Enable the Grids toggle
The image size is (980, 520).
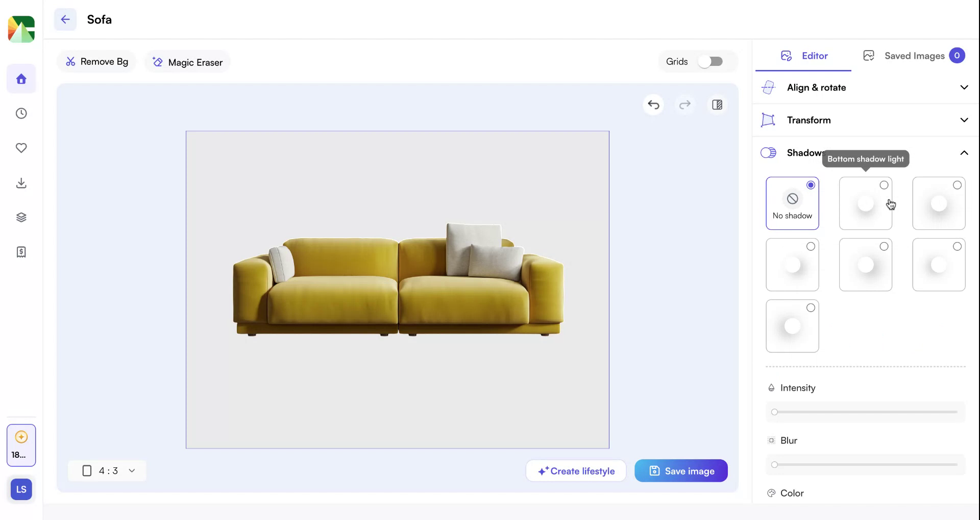(x=712, y=61)
